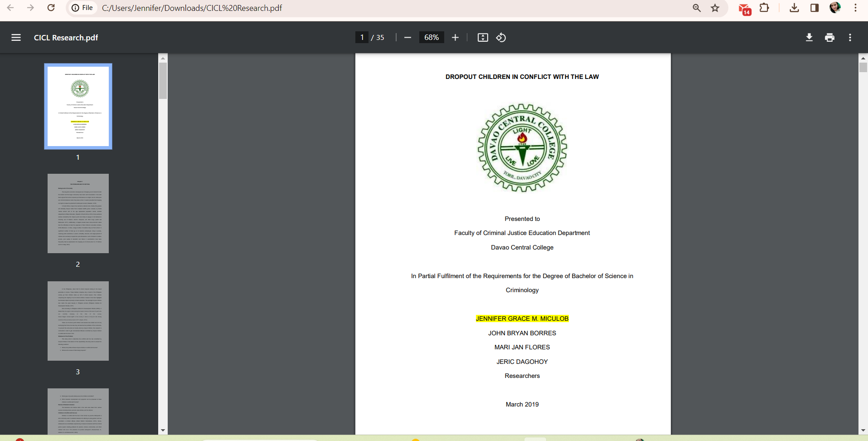Image resolution: width=868 pixels, height=441 pixels.
Task: Click the text 'Presented to'
Action: (522, 219)
